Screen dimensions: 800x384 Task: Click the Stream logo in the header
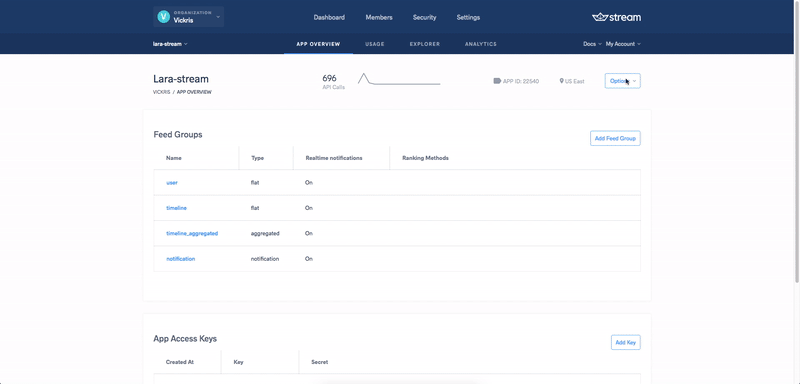[616, 17]
